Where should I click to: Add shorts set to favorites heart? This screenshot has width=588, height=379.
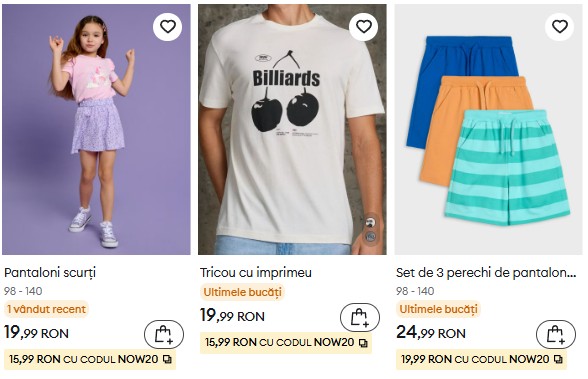(x=560, y=26)
